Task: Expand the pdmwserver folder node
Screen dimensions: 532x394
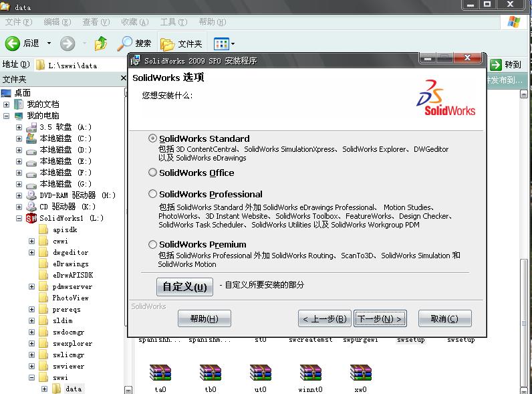Action: coord(31,287)
